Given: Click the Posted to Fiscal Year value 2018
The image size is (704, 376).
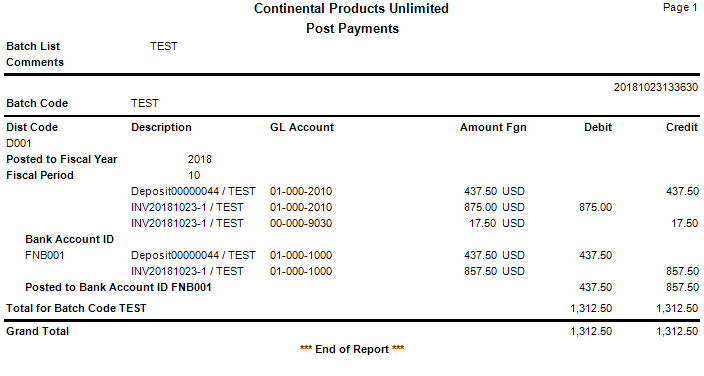Looking at the screenshot, I should tap(200, 159).
